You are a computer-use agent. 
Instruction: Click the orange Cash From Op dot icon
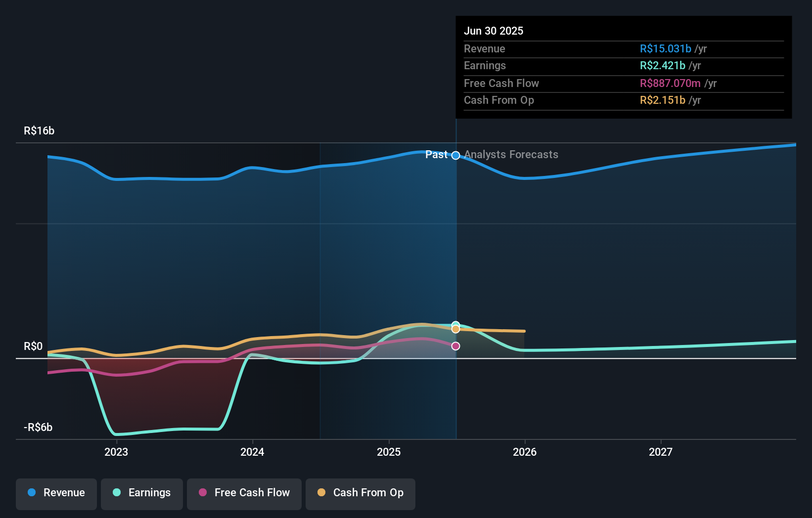321,492
